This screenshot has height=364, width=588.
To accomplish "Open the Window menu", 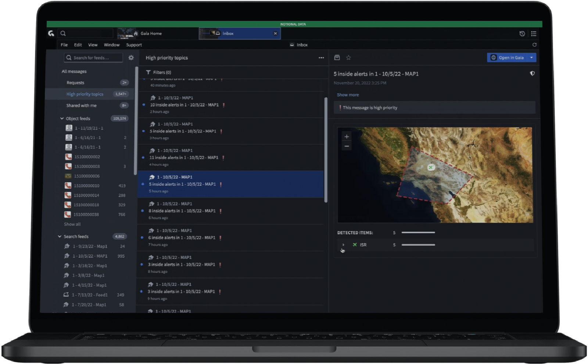I will pos(112,45).
